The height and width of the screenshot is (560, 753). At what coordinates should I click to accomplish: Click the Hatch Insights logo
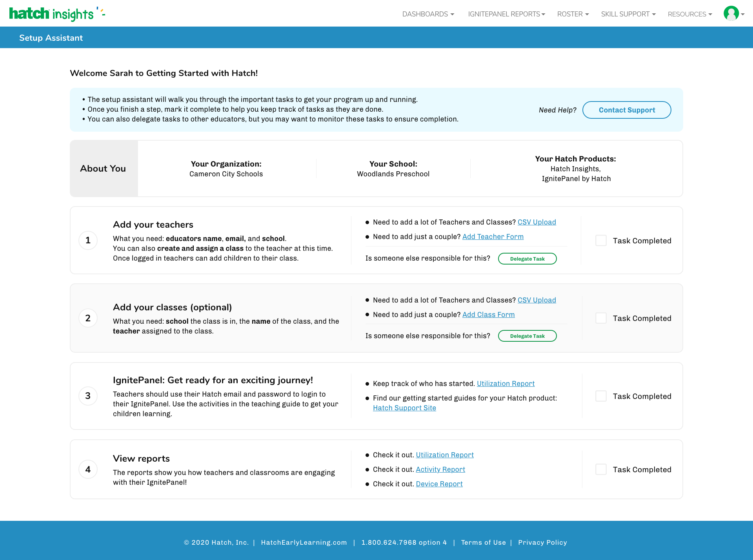[x=57, y=14]
